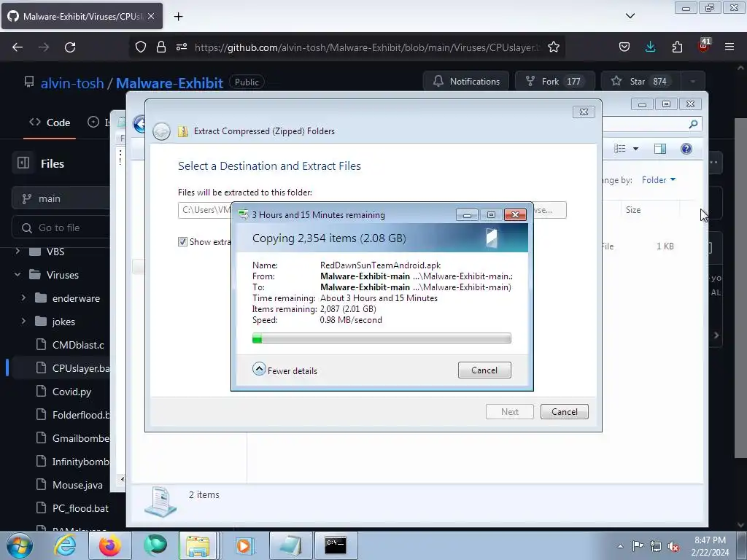The image size is (747, 560).
Task: Open Explorer help icon
Action: pos(686,149)
